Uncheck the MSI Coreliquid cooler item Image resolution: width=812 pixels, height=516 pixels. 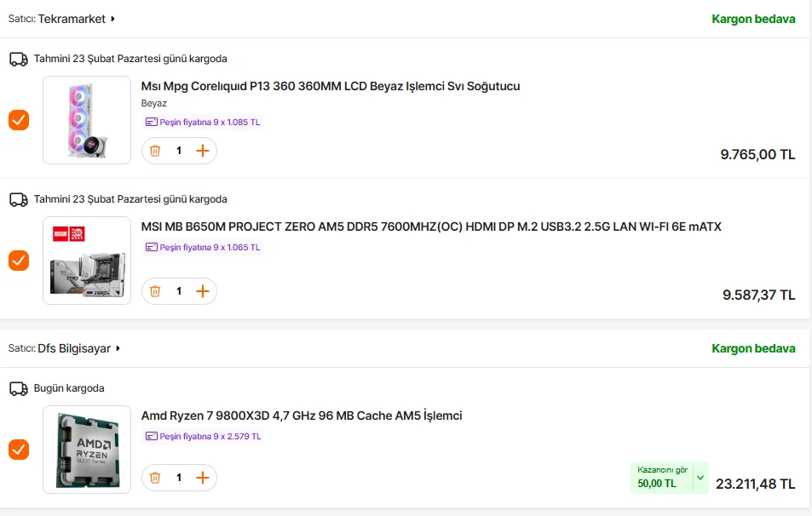coord(19,120)
